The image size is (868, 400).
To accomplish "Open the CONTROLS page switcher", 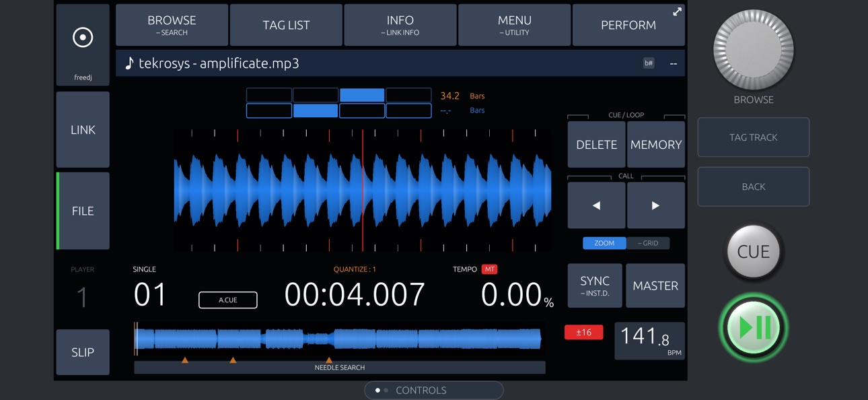I will (434, 390).
